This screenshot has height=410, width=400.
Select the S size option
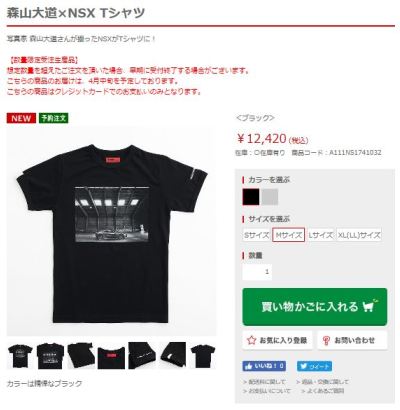(256, 235)
